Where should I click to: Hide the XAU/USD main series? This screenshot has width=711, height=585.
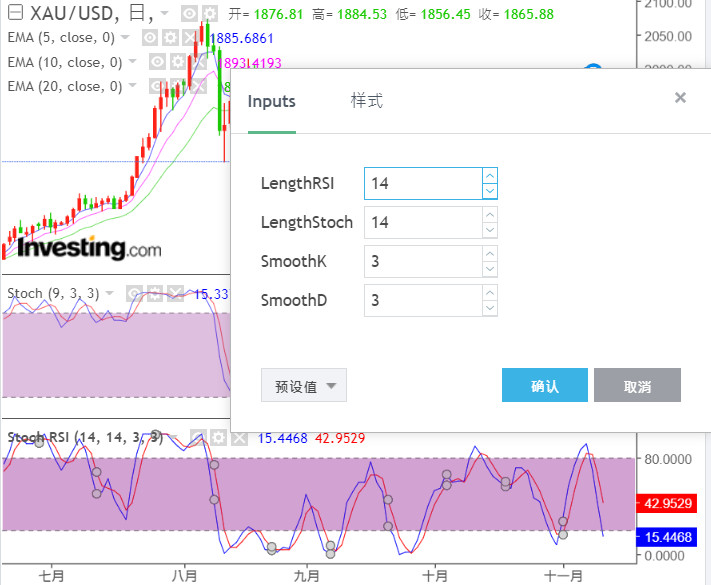click(189, 14)
